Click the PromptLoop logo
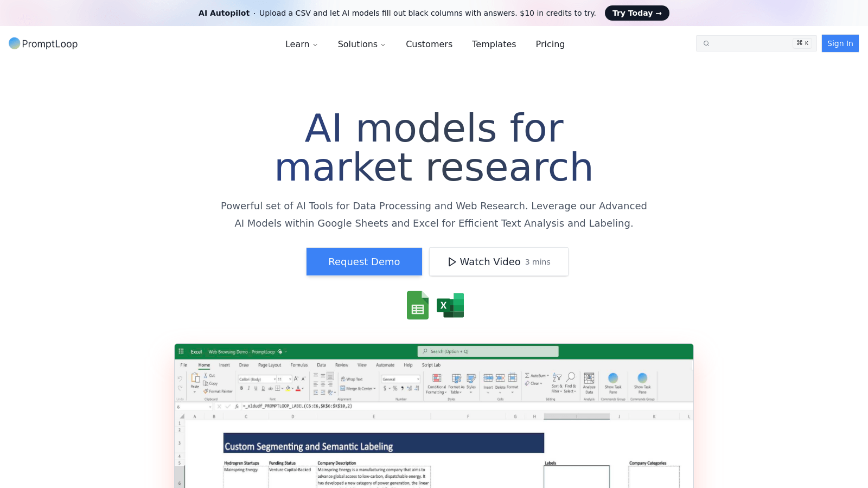 pos(43,44)
